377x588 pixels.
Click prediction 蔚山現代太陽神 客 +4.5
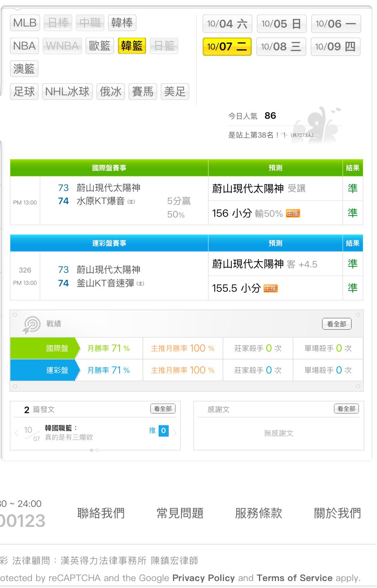(264, 264)
